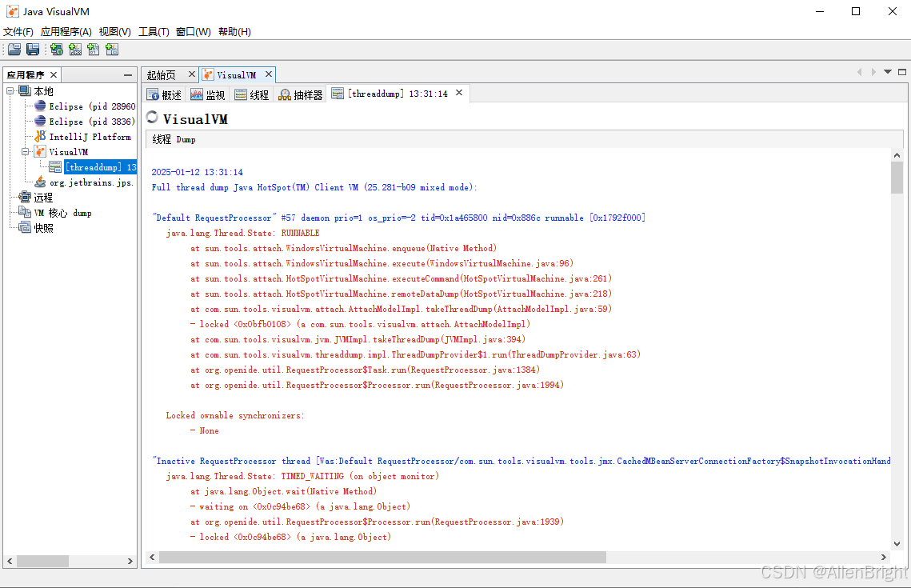
Task: Click the VisualVM icon in applications tree
Action: [40, 152]
